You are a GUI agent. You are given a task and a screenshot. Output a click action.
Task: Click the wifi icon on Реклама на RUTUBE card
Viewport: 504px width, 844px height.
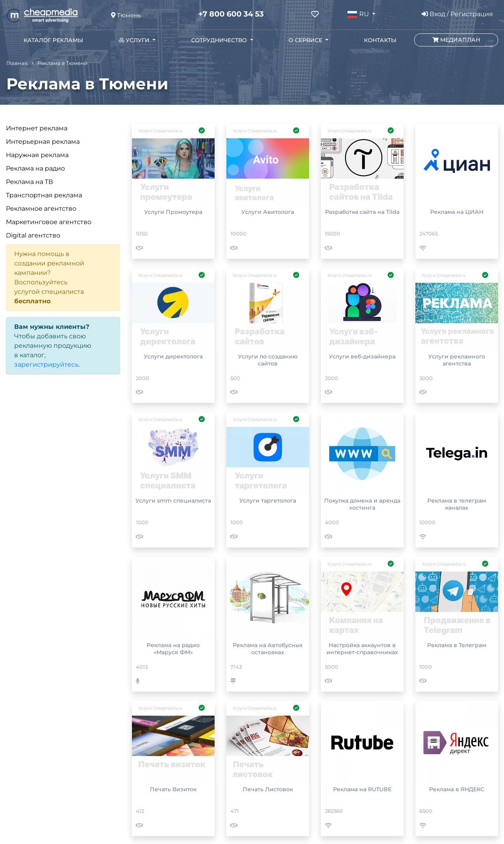point(328,825)
